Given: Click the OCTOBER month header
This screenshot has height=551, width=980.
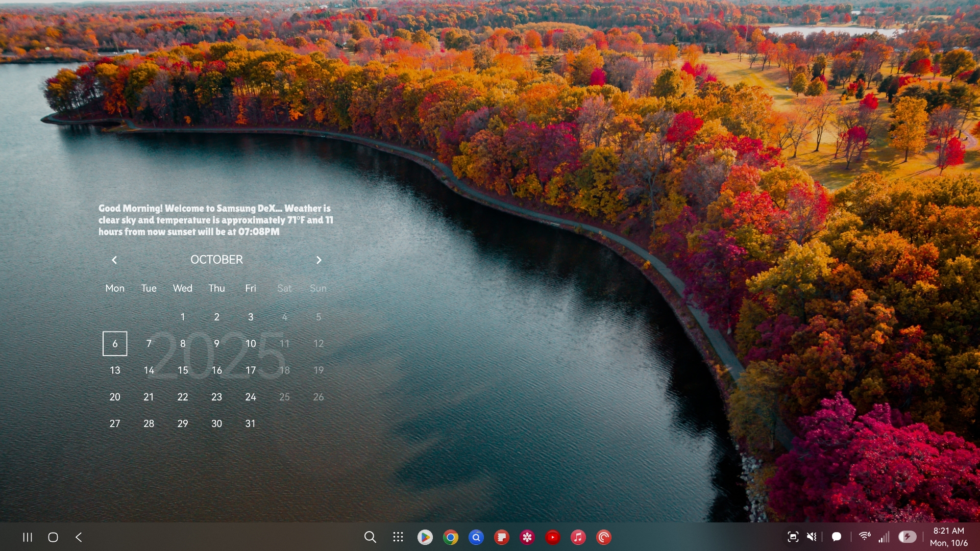Looking at the screenshot, I should 216,260.
